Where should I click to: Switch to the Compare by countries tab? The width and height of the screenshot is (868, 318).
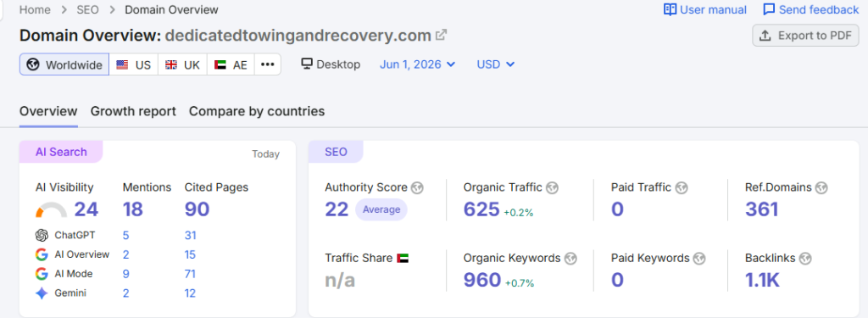point(257,111)
